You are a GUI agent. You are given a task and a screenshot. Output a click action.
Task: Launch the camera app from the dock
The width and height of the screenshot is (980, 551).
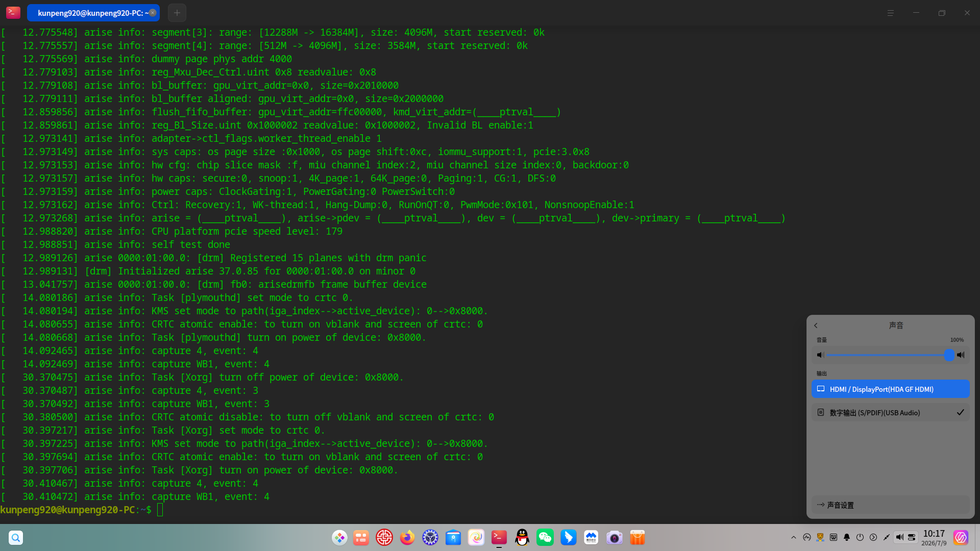pyautogui.click(x=615, y=538)
